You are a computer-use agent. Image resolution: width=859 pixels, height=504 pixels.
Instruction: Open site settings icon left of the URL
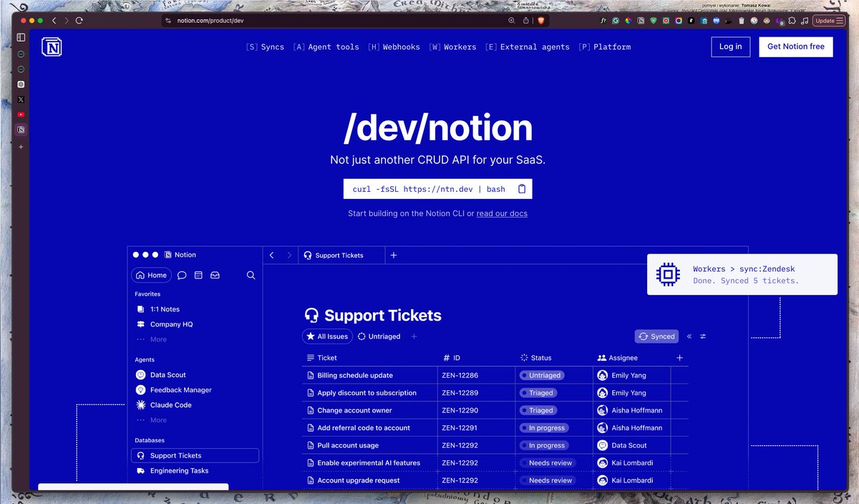point(169,21)
